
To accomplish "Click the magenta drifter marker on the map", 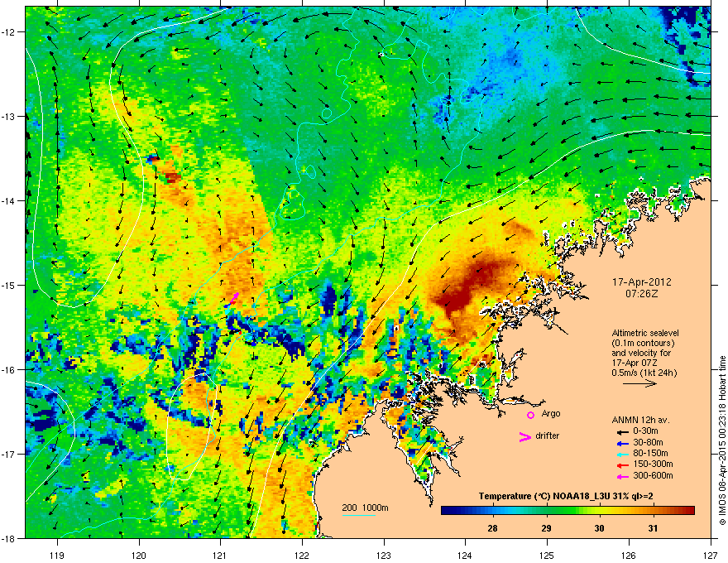I will pos(234,298).
